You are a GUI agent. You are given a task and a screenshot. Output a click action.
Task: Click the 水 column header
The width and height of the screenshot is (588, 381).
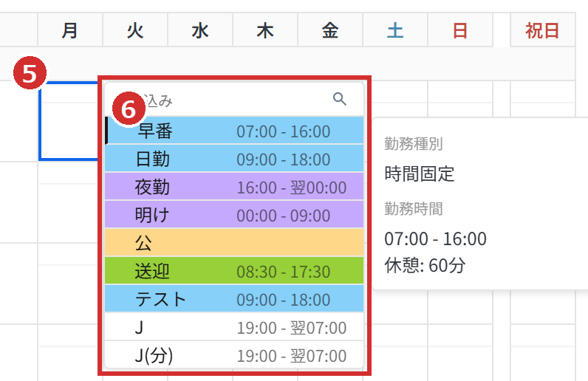tap(200, 30)
